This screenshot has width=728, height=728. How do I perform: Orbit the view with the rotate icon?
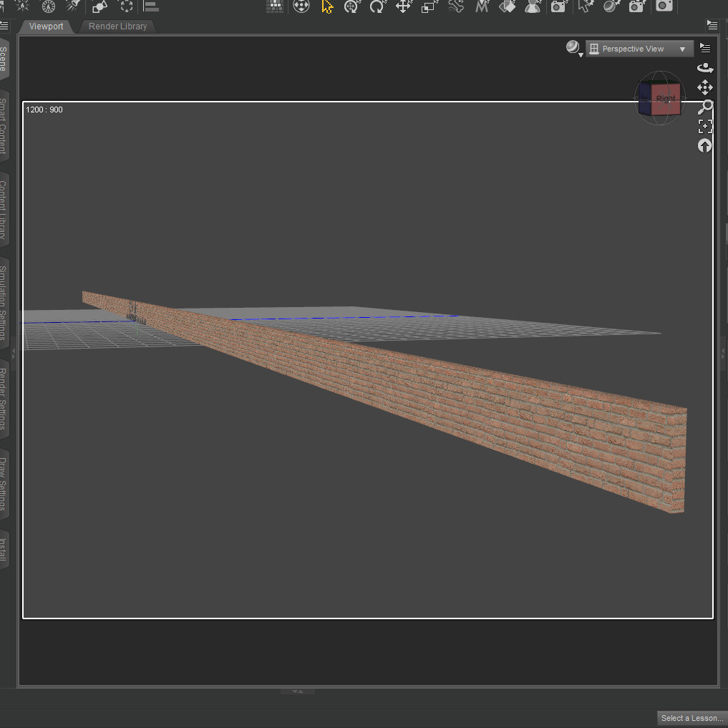pos(705,68)
